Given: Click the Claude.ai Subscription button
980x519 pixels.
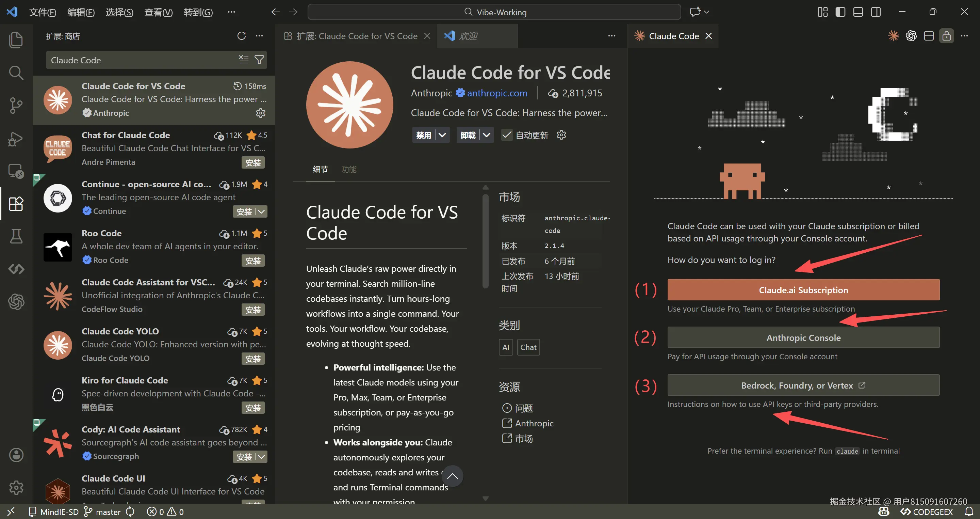Looking at the screenshot, I should [x=803, y=289].
